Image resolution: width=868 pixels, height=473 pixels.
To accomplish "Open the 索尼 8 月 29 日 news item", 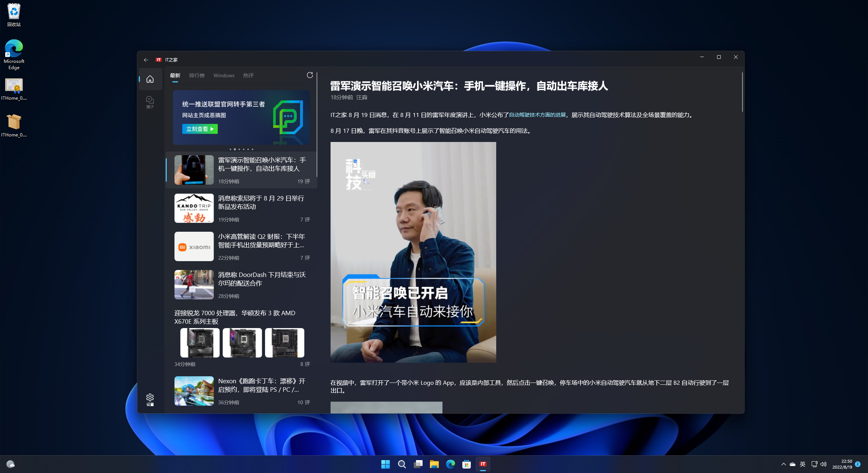I will (x=241, y=208).
